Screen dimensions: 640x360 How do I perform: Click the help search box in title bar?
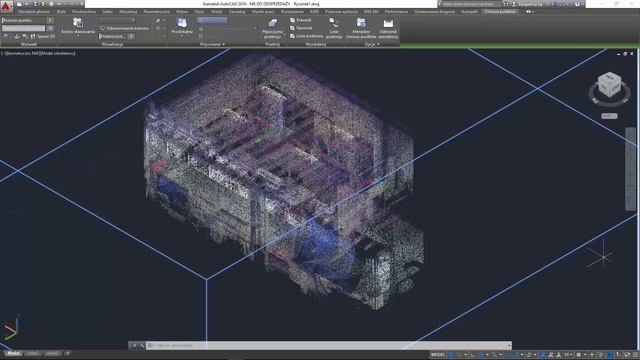[471, 4]
